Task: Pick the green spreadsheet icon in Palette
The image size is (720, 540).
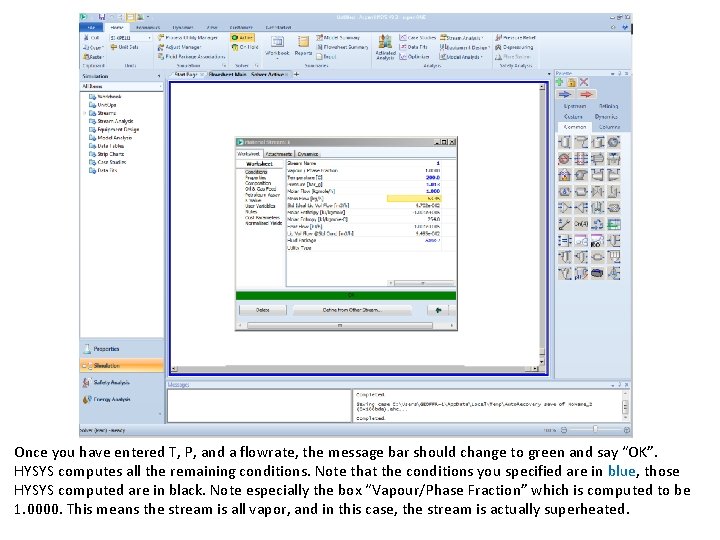Action: (614, 224)
